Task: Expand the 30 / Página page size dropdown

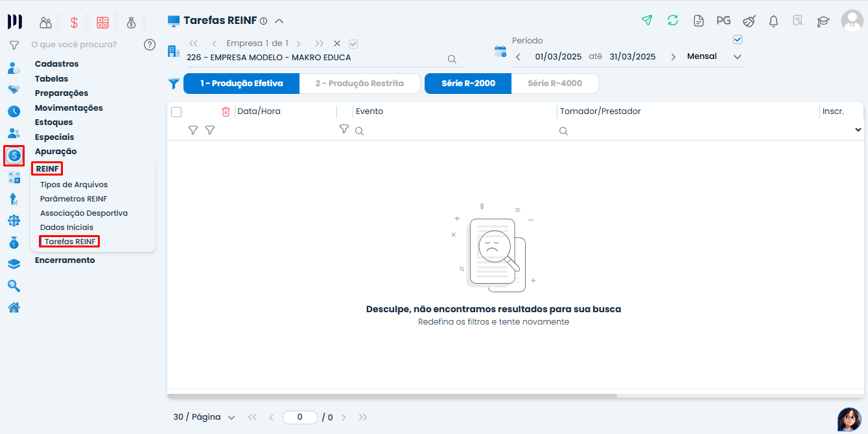Action: [204, 417]
